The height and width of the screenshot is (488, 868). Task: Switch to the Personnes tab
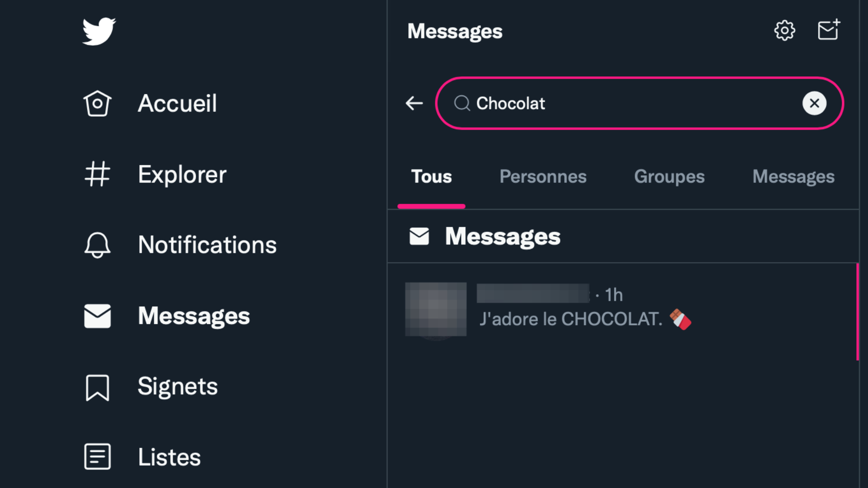[x=543, y=177]
